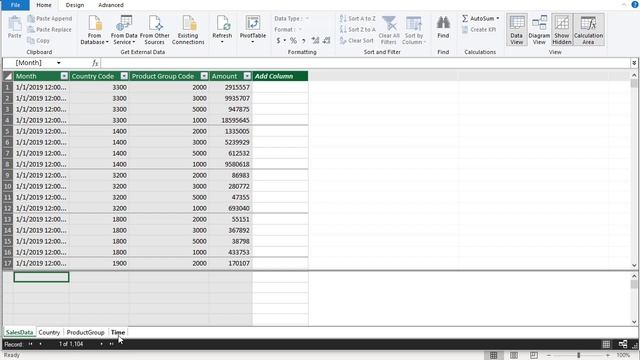Click Create KPI

point(479,29)
